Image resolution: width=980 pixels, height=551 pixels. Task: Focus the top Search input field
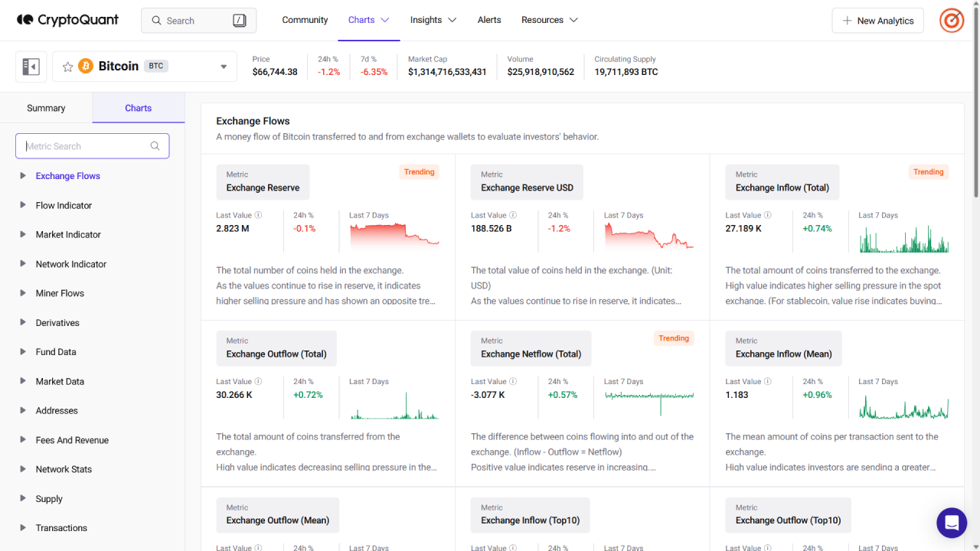click(x=198, y=21)
